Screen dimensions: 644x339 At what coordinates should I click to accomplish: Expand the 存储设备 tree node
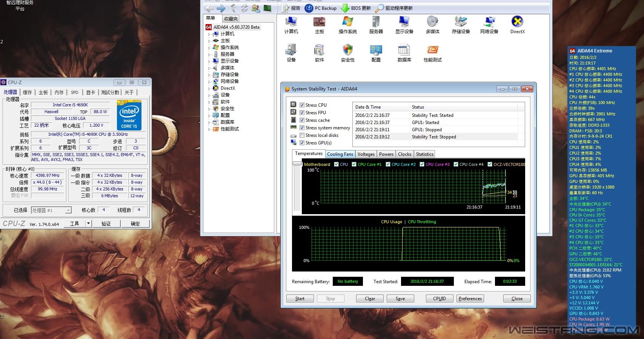(x=209, y=75)
